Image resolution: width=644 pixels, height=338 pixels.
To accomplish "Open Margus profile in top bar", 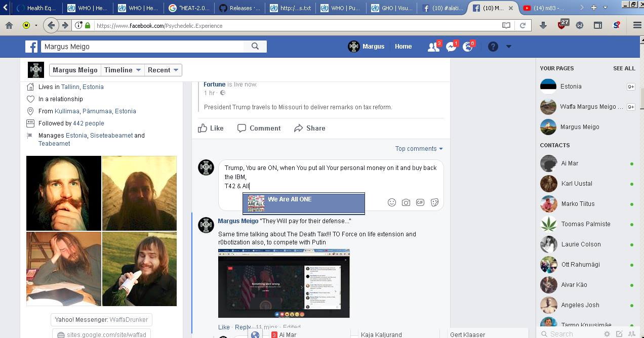I will point(366,47).
